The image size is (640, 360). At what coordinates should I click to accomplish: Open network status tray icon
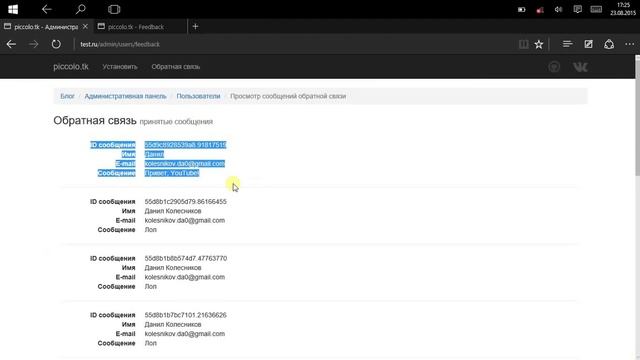540,9
